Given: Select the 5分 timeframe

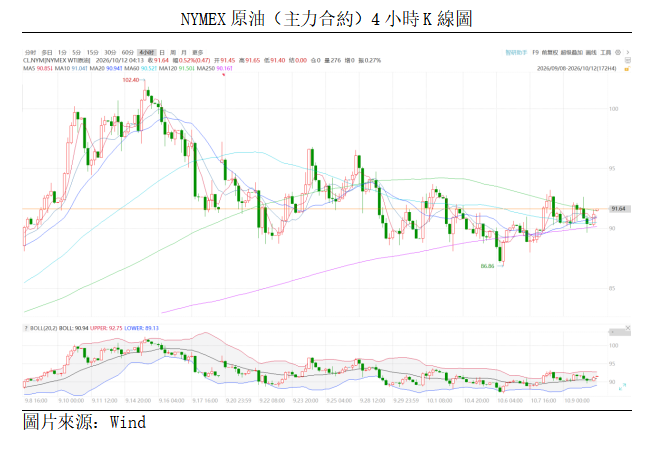Looking at the screenshot, I should [x=76, y=53].
